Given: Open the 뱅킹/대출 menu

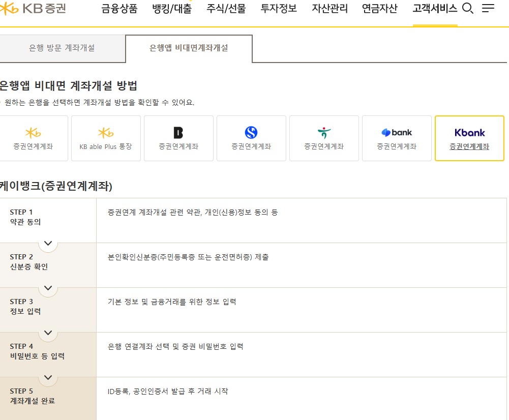Looking at the screenshot, I should (172, 9).
